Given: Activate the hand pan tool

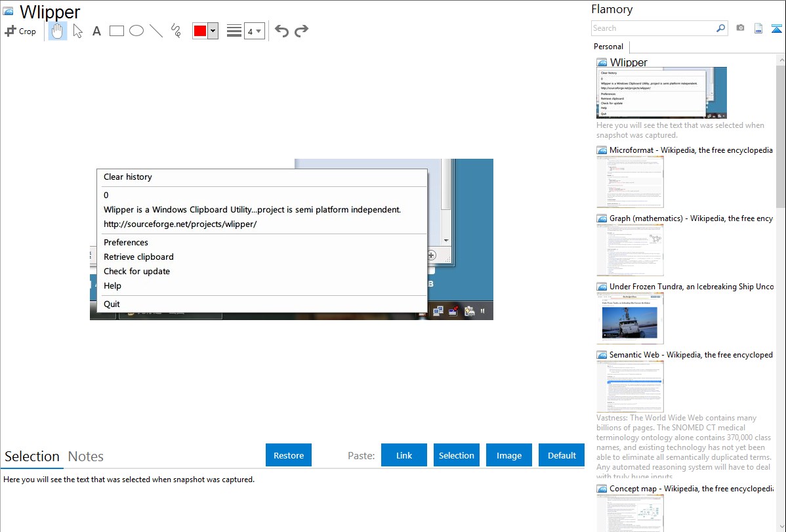Looking at the screenshot, I should 57,31.
